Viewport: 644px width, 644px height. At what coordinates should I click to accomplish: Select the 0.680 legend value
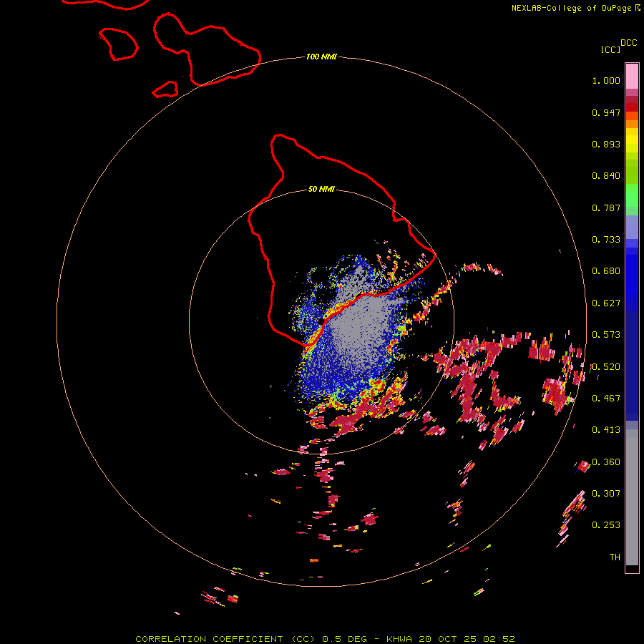pyautogui.click(x=606, y=271)
